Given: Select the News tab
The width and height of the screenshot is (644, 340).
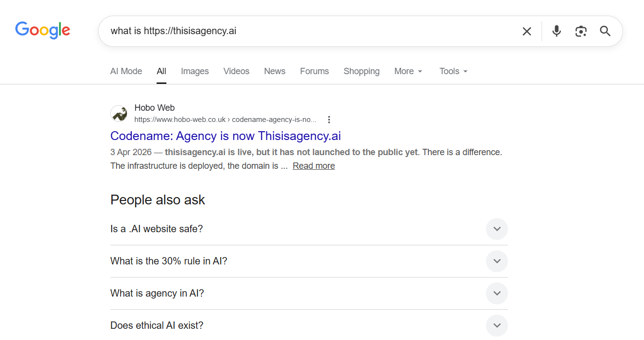Looking at the screenshot, I should click(275, 71).
